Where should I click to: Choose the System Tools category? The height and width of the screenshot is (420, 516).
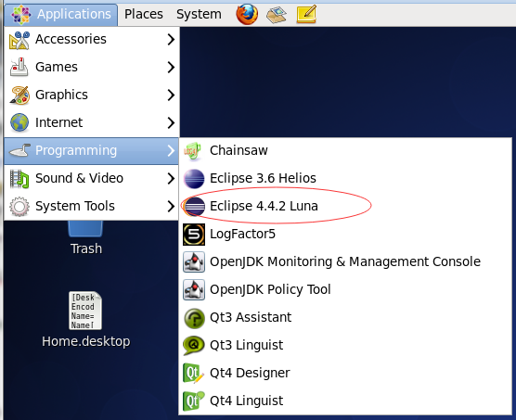[92, 206]
